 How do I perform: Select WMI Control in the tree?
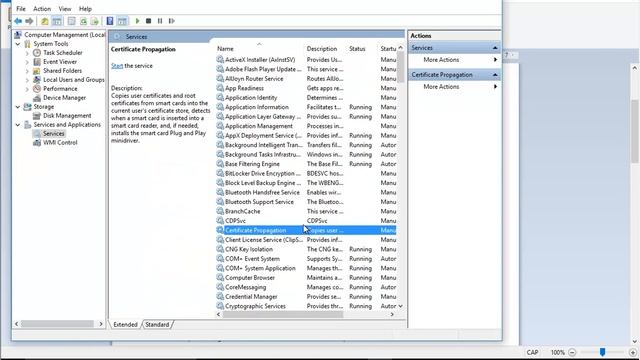[x=60, y=142]
